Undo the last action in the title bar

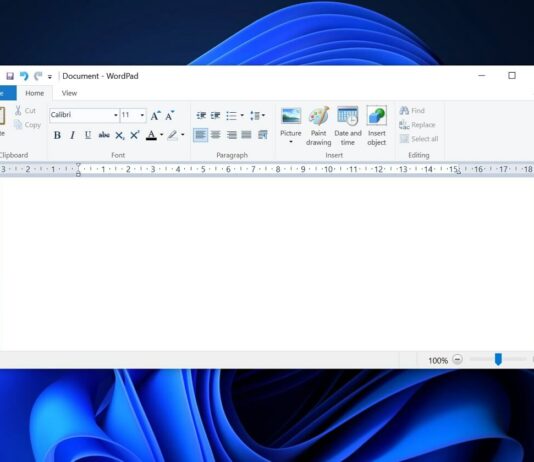[x=24, y=76]
